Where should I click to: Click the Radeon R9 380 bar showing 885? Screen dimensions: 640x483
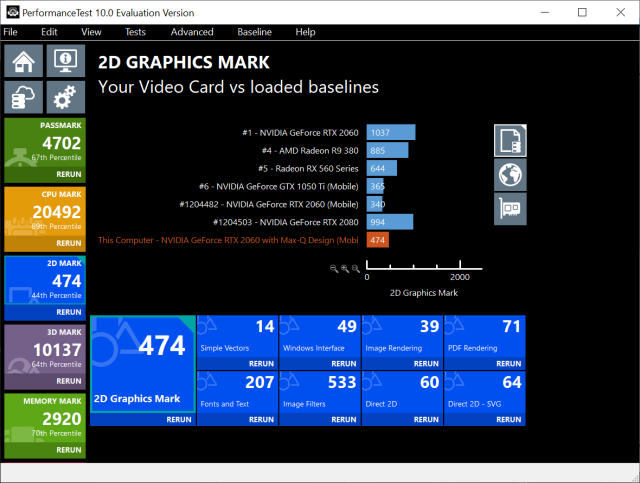(x=387, y=150)
